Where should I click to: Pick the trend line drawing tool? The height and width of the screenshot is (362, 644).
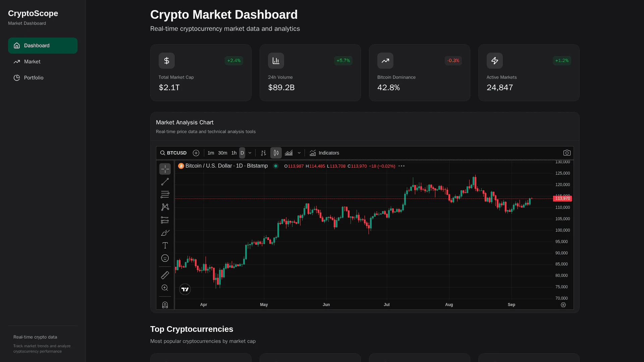point(165,181)
